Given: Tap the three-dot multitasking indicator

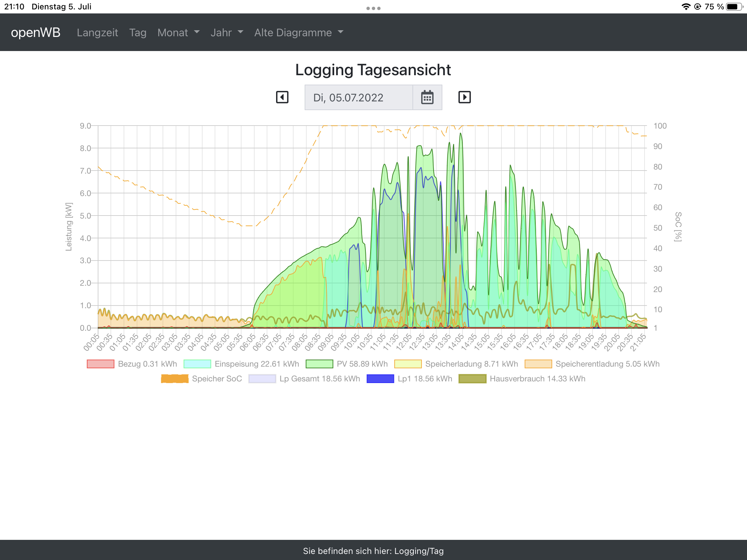Looking at the screenshot, I should [x=373, y=8].
